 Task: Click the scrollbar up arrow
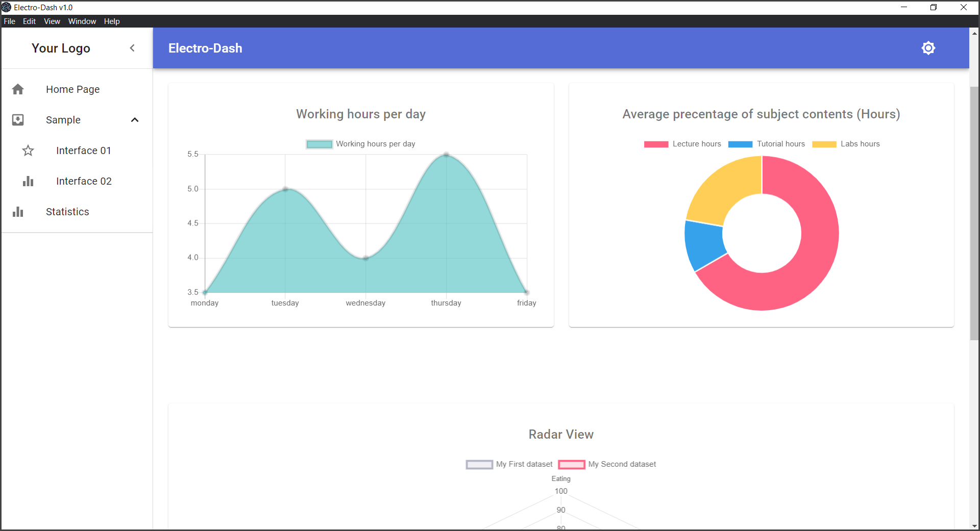(974, 33)
